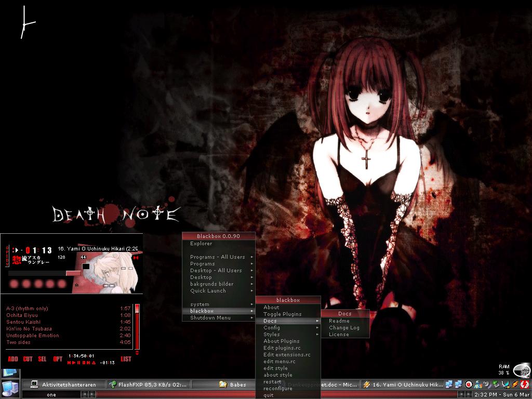Click the OPT playlist button
This screenshot has width=532, height=399.
tap(58, 359)
